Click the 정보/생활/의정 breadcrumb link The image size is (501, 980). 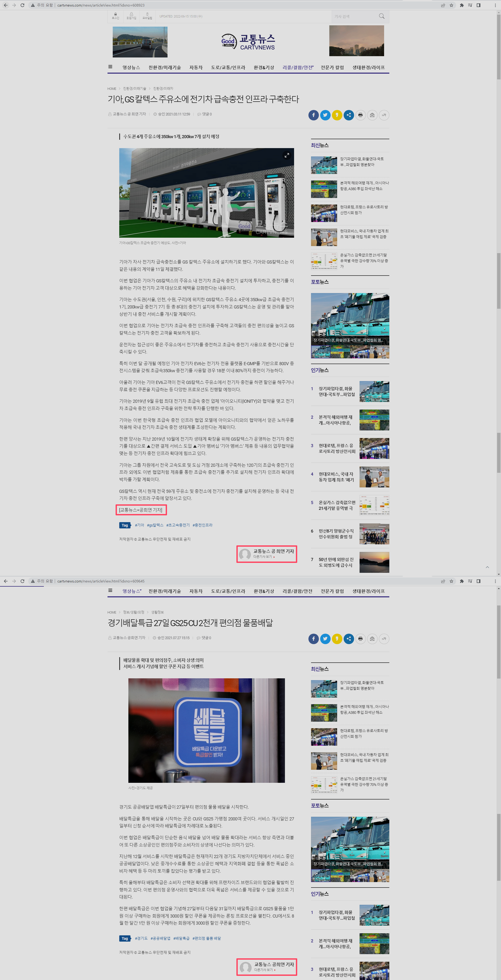coord(133,612)
